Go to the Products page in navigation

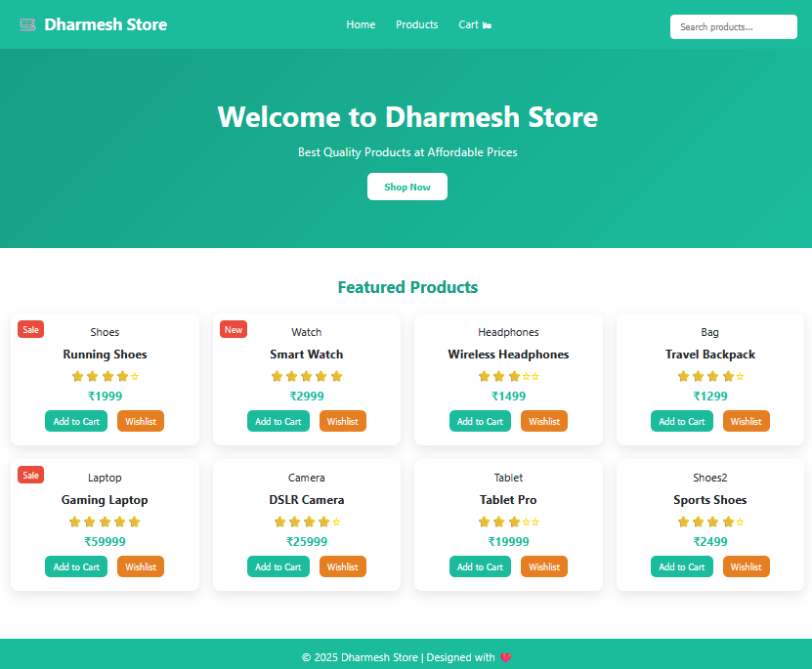point(416,24)
